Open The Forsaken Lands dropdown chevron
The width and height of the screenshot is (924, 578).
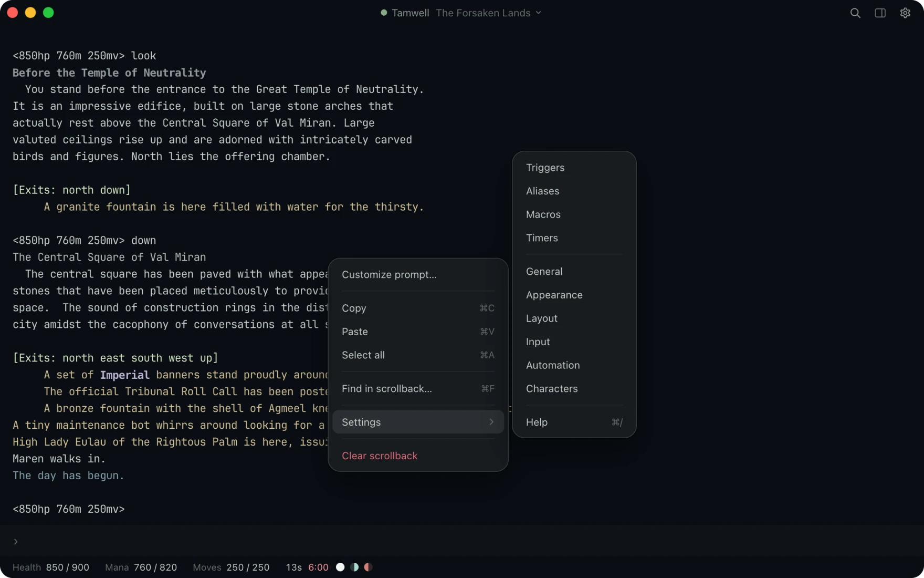tap(539, 13)
